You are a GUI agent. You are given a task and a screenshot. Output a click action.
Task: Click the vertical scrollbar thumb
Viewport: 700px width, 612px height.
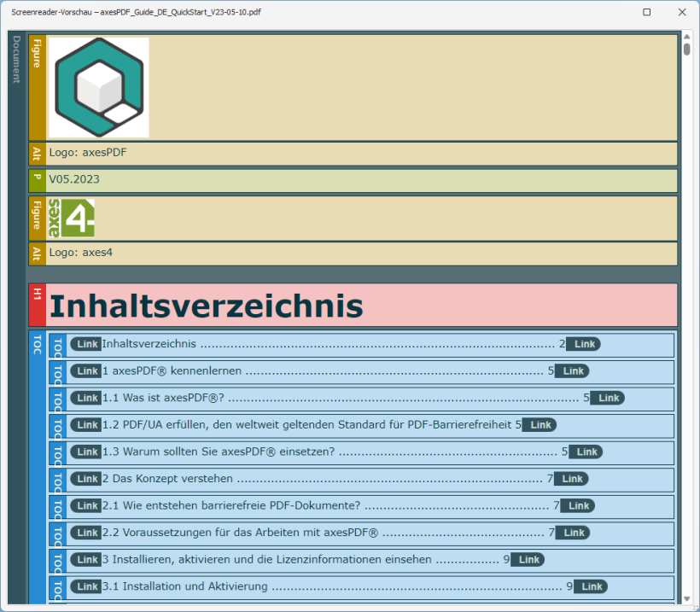(x=687, y=50)
